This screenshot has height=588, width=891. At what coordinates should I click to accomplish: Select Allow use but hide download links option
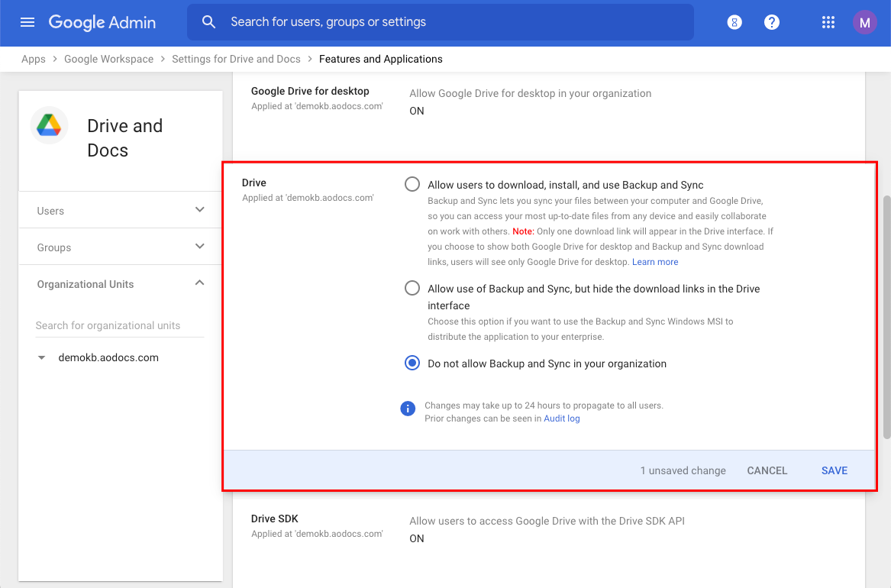[x=412, y=288]
